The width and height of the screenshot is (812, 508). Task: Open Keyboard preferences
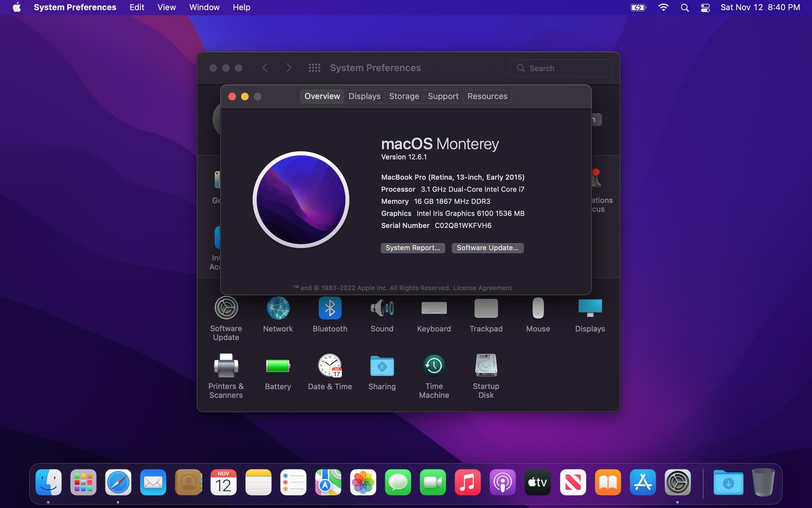pyautogui.click(x=434, y=314)
